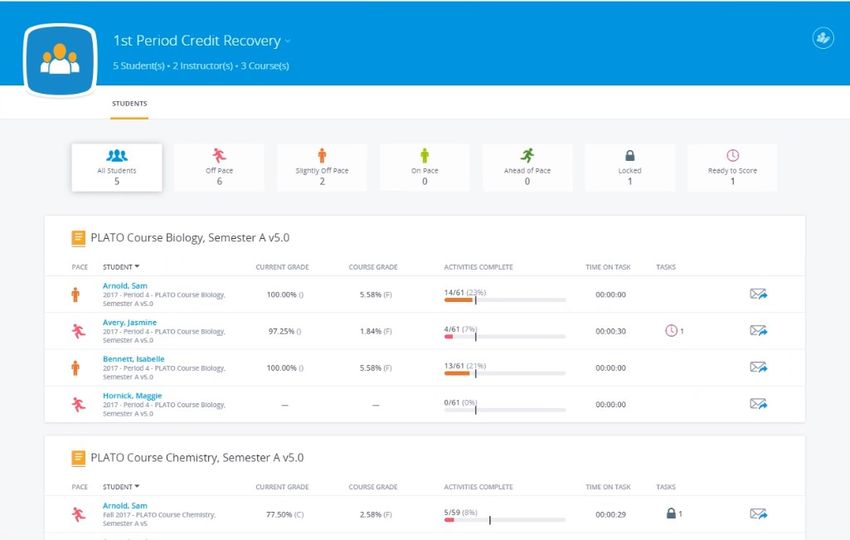Image resolution: width=850 pixels, height=540 pixels.
Task: Click the Biology Current Grade column header
Action: coord(282,267)
